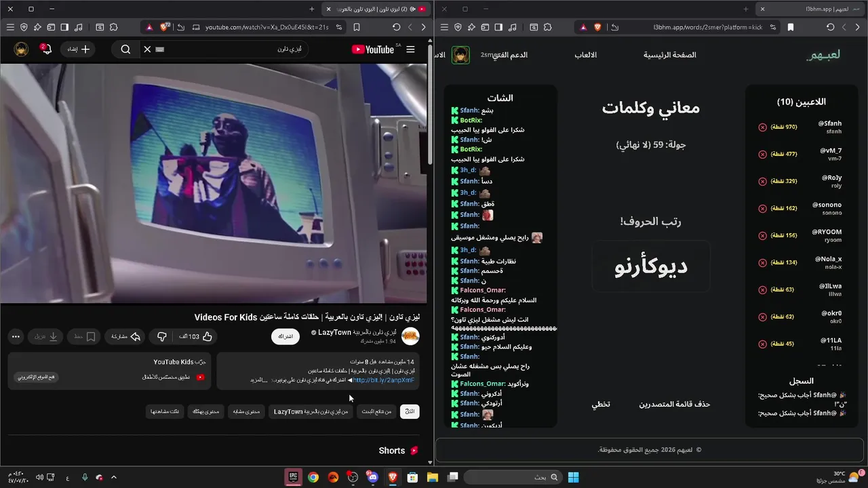
Task: Show hidden system tray icons chevron
Action: click(114, 477)
